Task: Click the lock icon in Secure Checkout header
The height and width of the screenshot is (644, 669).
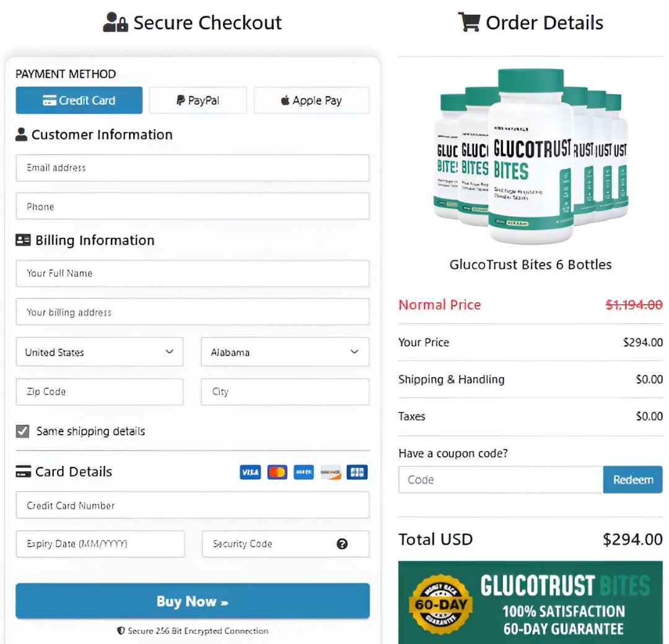Action: (121, 22)
